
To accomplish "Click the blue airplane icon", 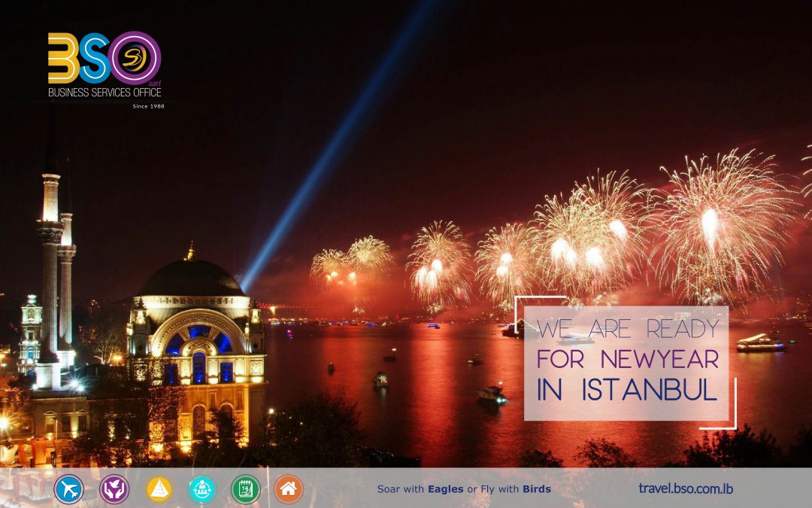I will [68, 489].
